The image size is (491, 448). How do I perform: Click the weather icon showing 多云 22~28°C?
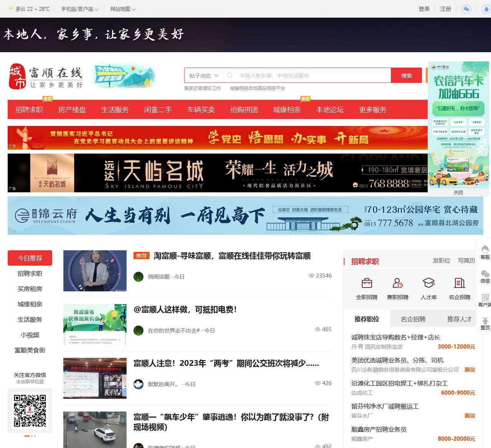pyautogui.click(x=10, y=8)
